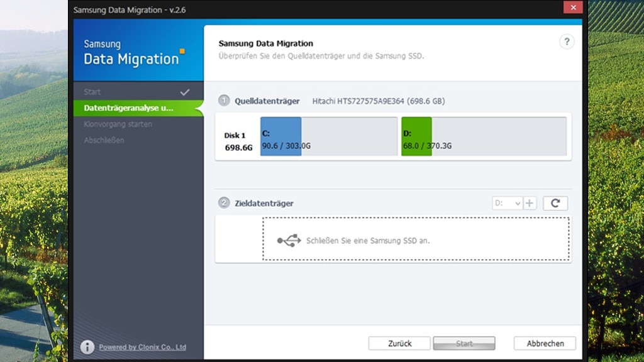Click the Disk 1 698.6G label
644x362 pixels.
238,141
